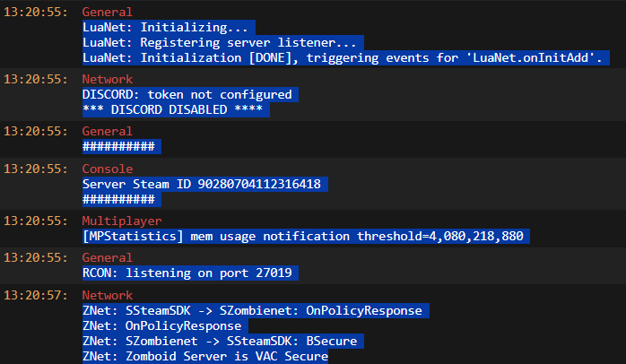Viewport: 626px width, 364px height.
Task: Click the LuaNet Initialization [DONE] log line
Action: coord(346,58)
